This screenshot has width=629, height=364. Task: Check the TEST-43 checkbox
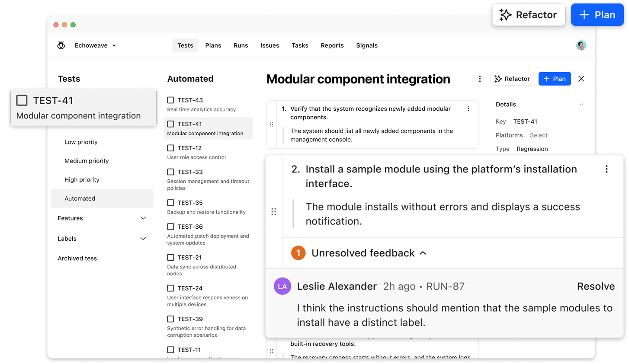[x=170, y=99]
